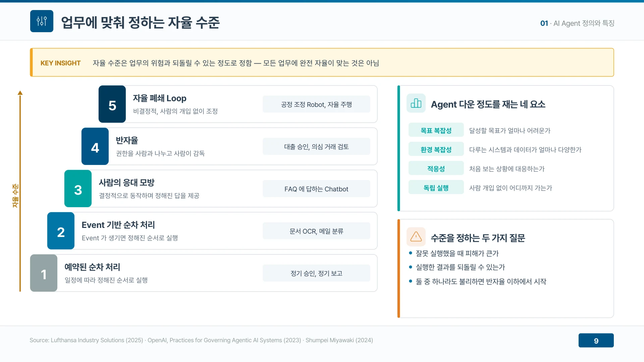Click the warning triangle icon beside 수준을 정하는 두 가지 질문
This screenshot has width=644, height=362.
pos(416,237)
